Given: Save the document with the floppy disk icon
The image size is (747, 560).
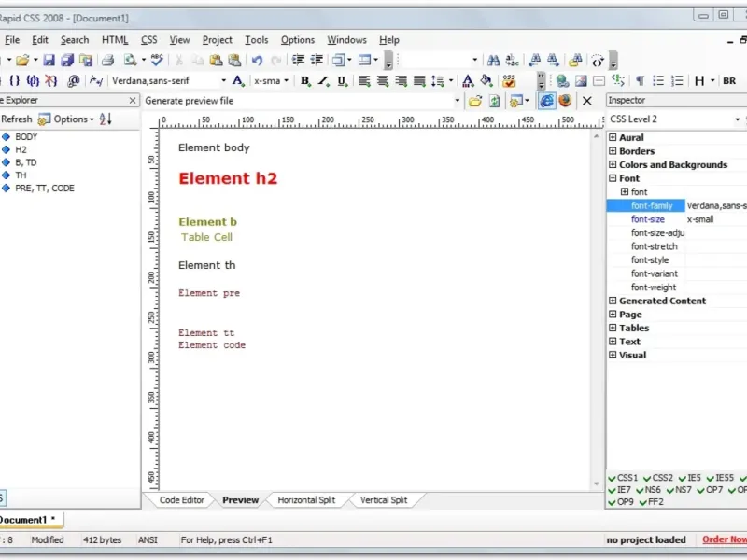Looking at the screenshot, I should tap(49, 61).
